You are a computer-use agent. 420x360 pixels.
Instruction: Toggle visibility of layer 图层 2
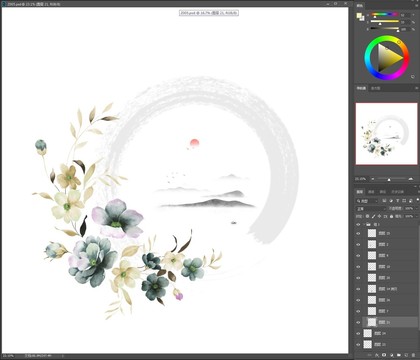coord(358,245)
